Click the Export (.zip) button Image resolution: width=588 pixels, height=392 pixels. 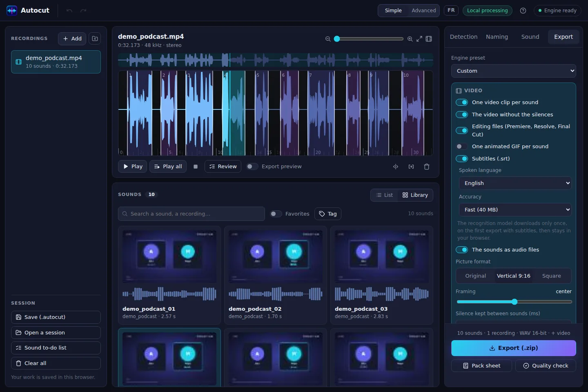514,348
